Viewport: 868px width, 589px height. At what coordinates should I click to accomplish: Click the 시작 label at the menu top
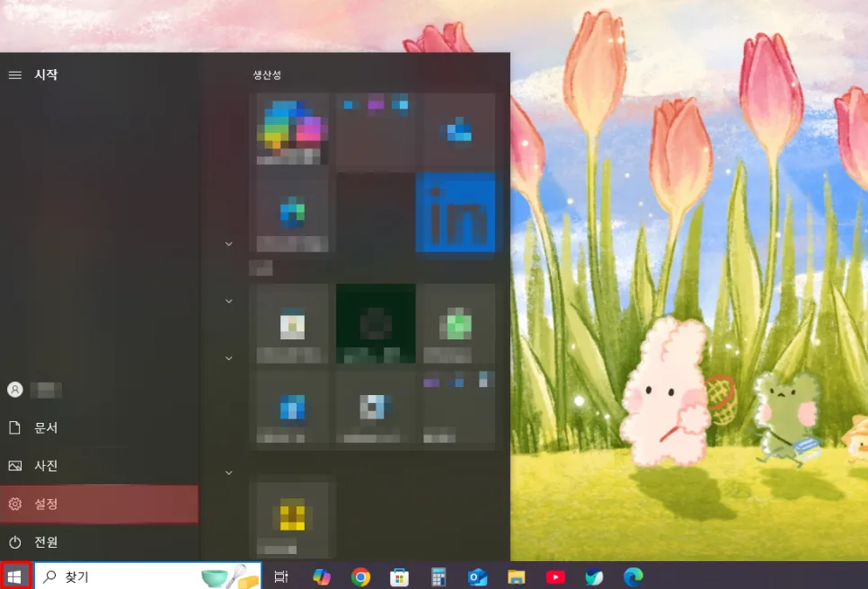point(46,75)
